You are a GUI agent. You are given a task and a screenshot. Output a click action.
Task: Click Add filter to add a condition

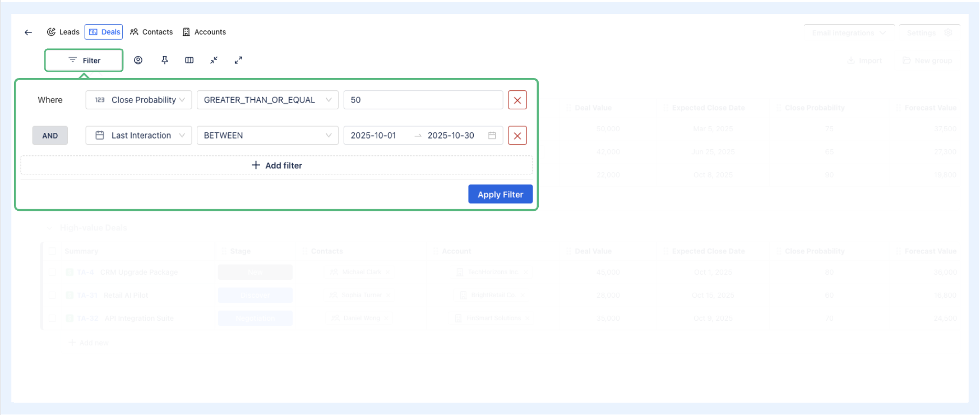coord(276,165)
